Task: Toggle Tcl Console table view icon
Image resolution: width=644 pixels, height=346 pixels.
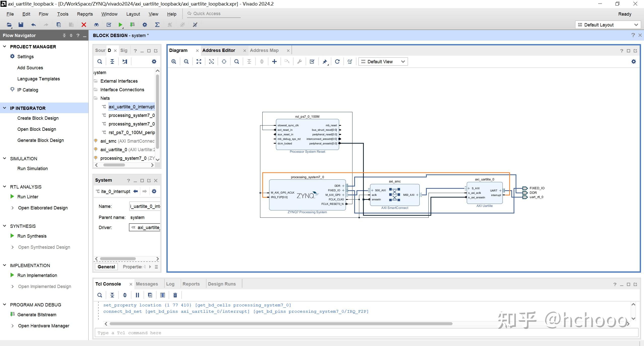Action: tap(163, 295)
